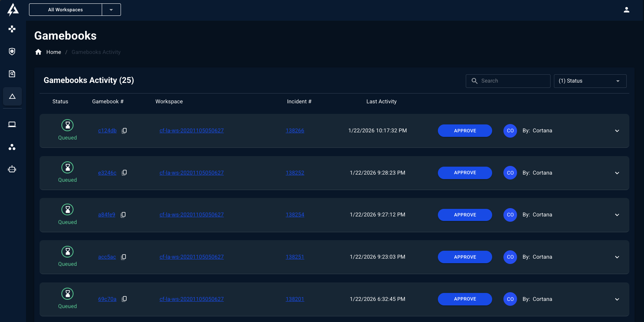Viewport: 644px width, 322px height.
Task: Click the Queued hourglass icon for acc5ac
Action: coord(67,251)
